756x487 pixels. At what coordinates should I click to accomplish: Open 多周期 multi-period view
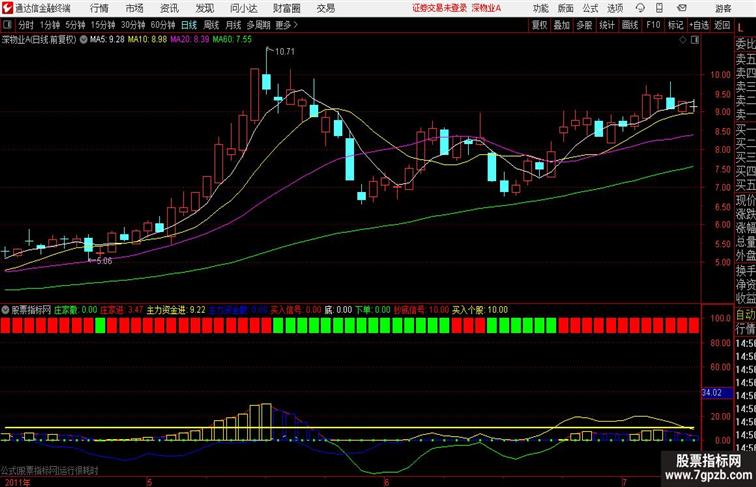[258, 25]
